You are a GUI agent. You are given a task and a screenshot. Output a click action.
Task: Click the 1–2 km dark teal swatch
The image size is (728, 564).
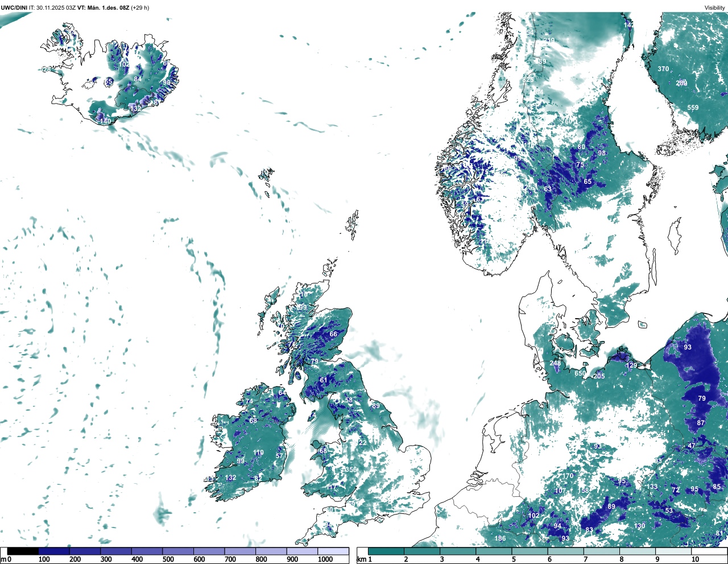point(386,551)
